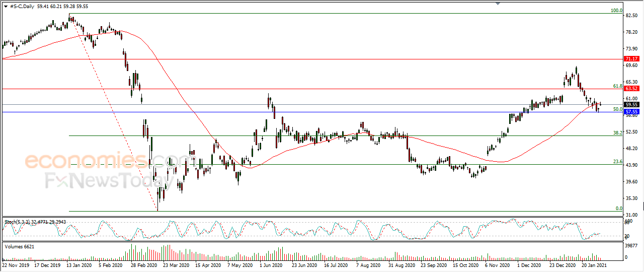Click the small arrow before #S-C,Daily
The height and width of the screenshot is (272, 644).
pos(5,7)
